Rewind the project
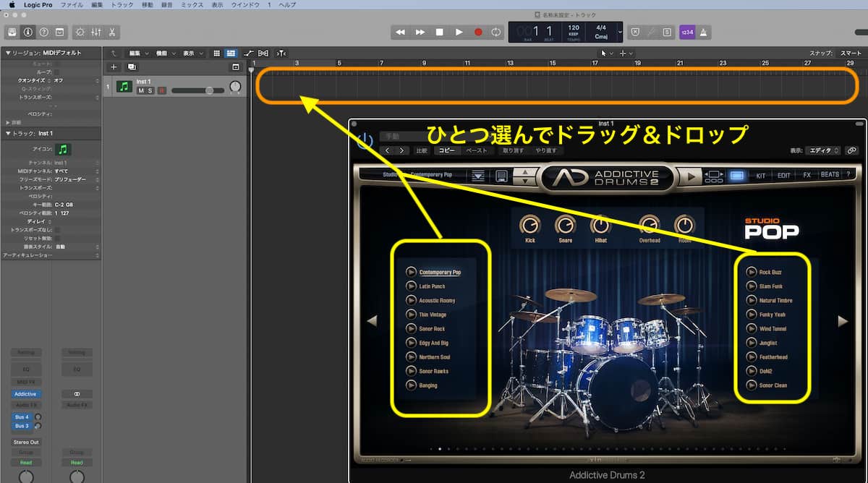 point(401,32)
